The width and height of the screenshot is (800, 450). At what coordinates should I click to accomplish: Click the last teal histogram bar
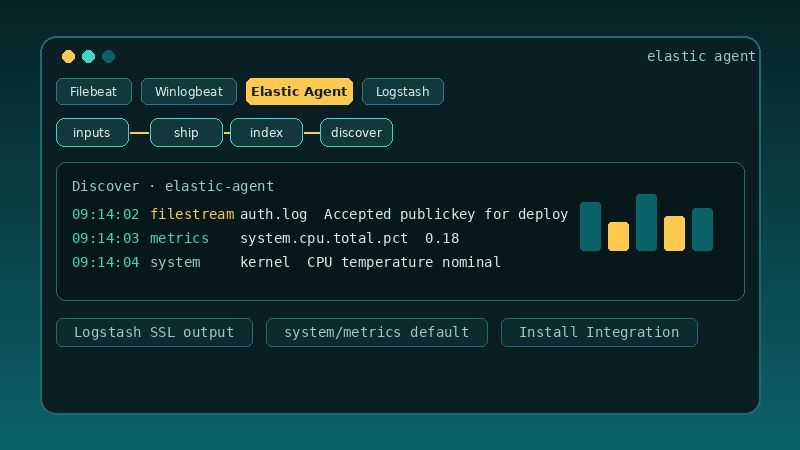703,230
